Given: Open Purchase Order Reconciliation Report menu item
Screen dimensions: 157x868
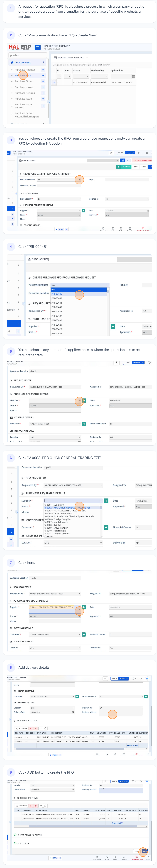Looking at the screenshot, I should click(27, 115).
